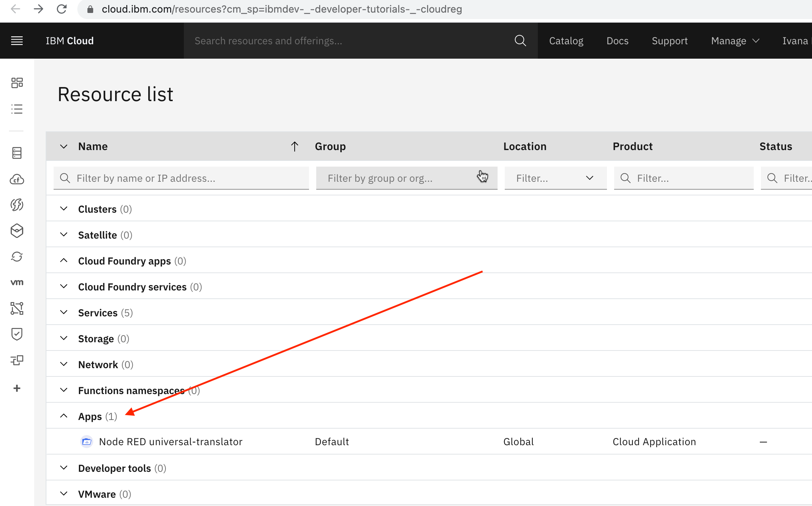Click the Security shield sidebar icon
The width and height of the screenshot is (812, 506).
click(x=17, y=334)
